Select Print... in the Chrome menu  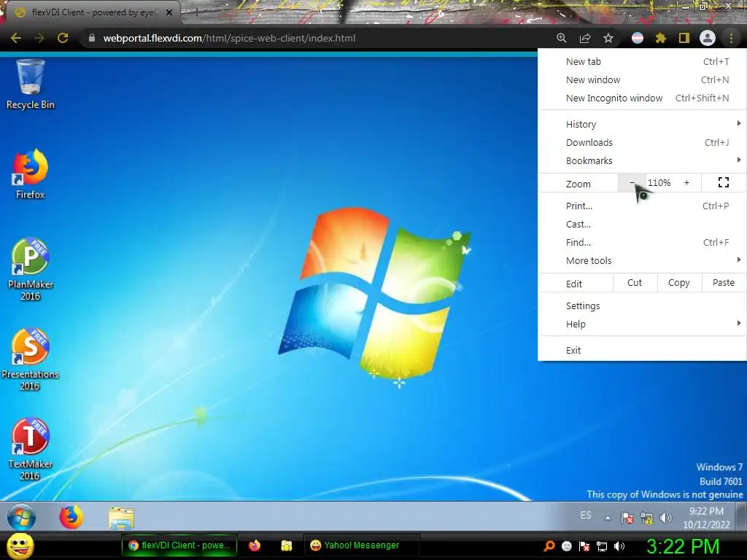point(642,206)
